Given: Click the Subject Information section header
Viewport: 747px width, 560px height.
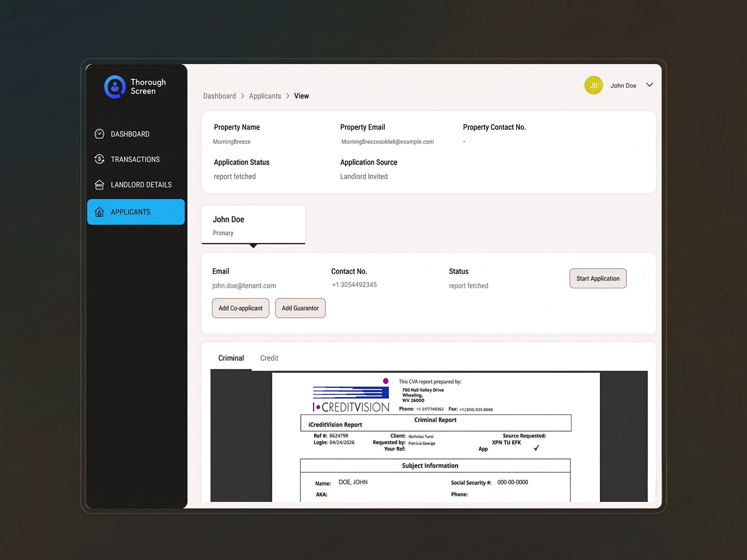Looking at the screenshot, I should click(430, 466).
